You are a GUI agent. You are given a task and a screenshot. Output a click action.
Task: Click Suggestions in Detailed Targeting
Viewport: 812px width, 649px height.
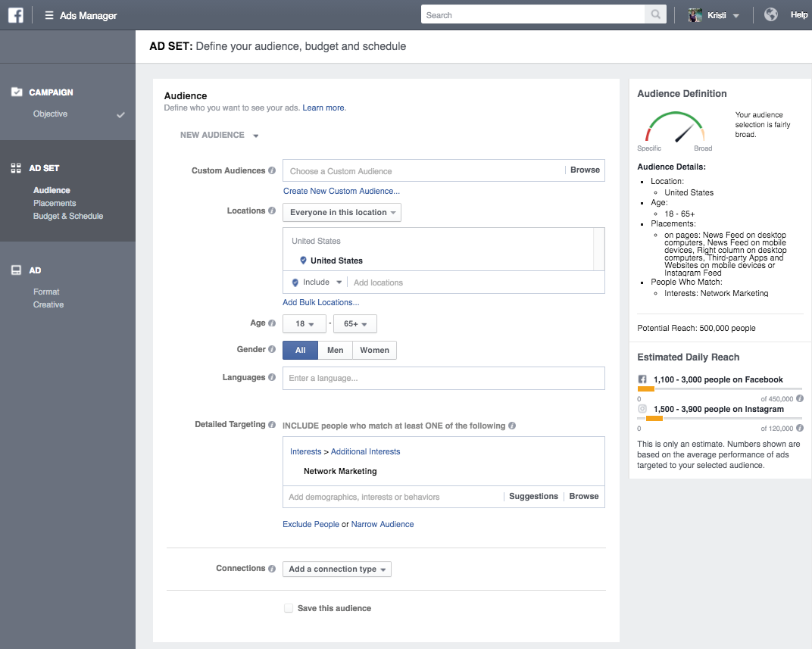click(x=533, y=496)
